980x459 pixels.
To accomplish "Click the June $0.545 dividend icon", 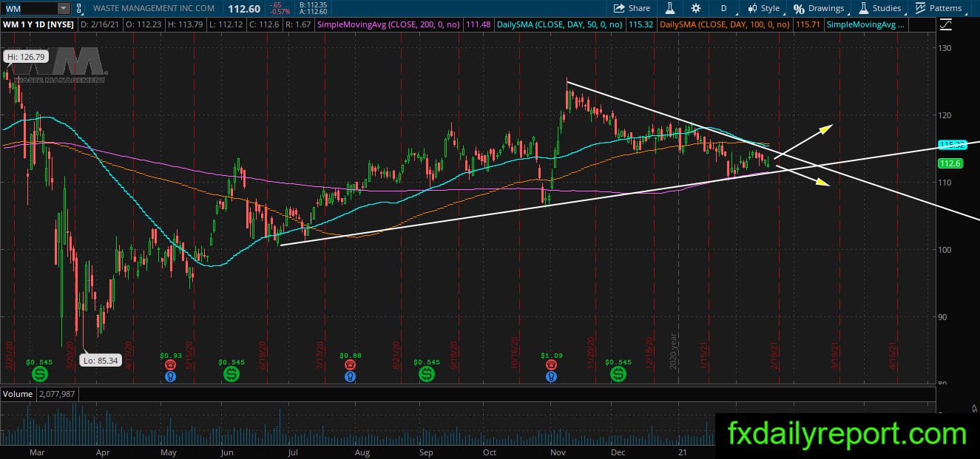I will coord(232,375).
